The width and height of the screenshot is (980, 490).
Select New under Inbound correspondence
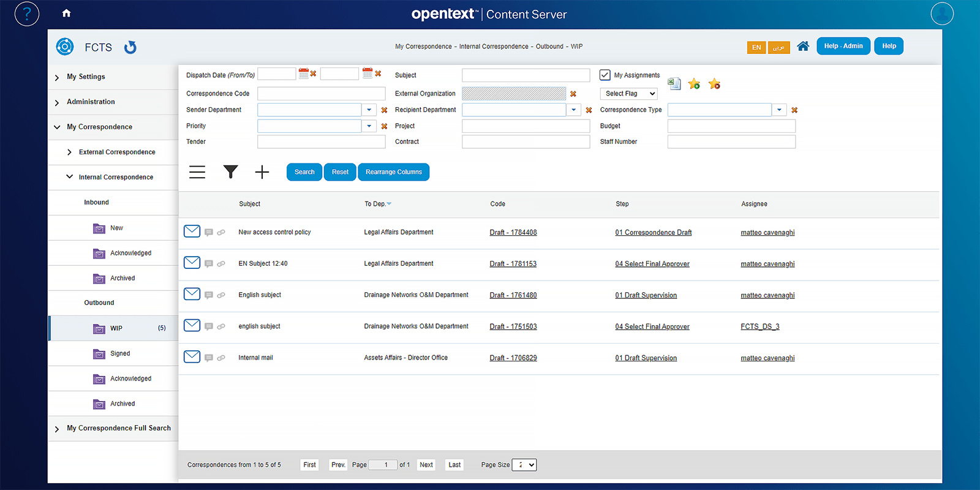[x=116, y=228]
